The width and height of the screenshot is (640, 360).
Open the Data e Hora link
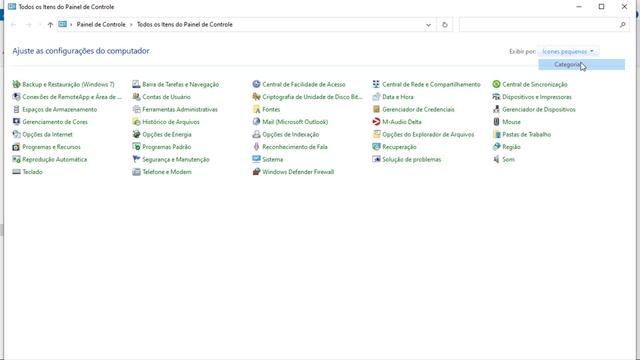398,97
